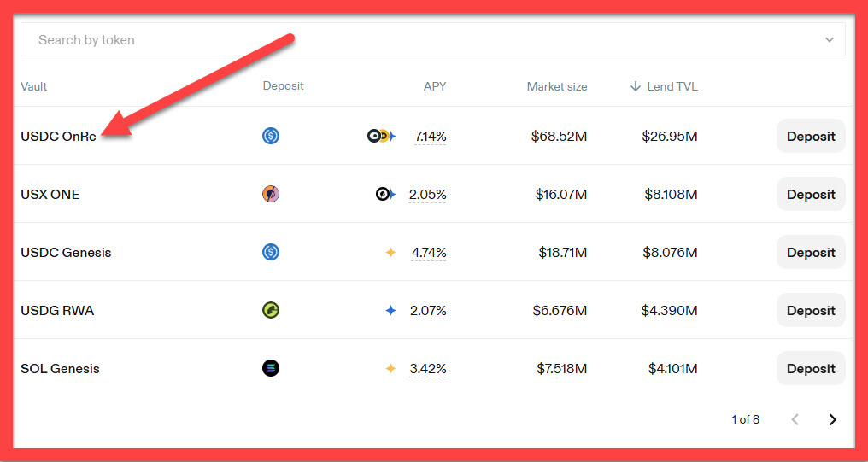This screenshot has height=462, width=868.
Task: Click $7.518M market size value
Action: (x=562, y=369)
